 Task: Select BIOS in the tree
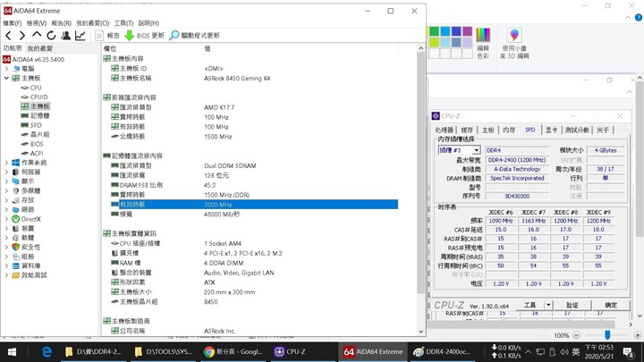click(37, 144)
